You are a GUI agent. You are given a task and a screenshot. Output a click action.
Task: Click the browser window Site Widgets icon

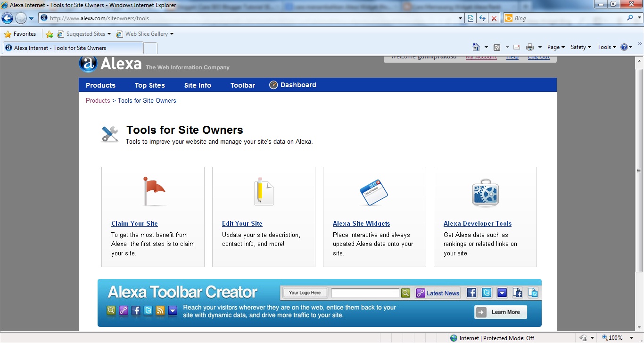pyautogui.click(x=374, y=192)
